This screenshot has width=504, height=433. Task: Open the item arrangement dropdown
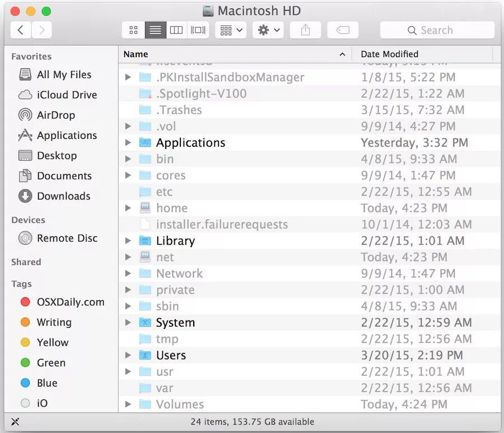[231, 30]
